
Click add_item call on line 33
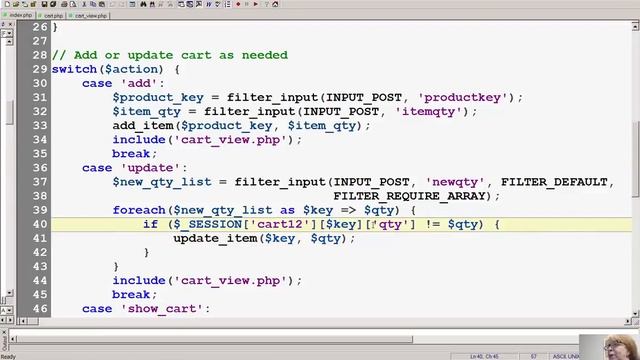pyautogui.click(x=143, y=125)
